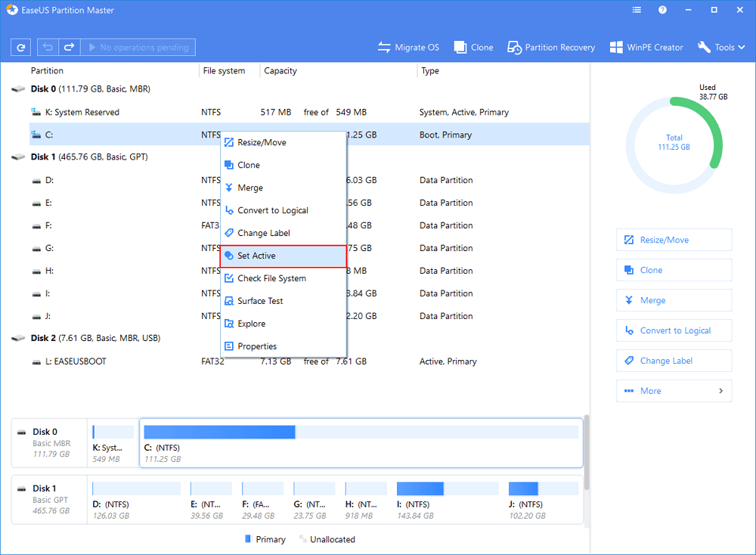This screenshot has width=756, height=555.
Task: Open WinPE Creator
Action: (x=646, y=47)
